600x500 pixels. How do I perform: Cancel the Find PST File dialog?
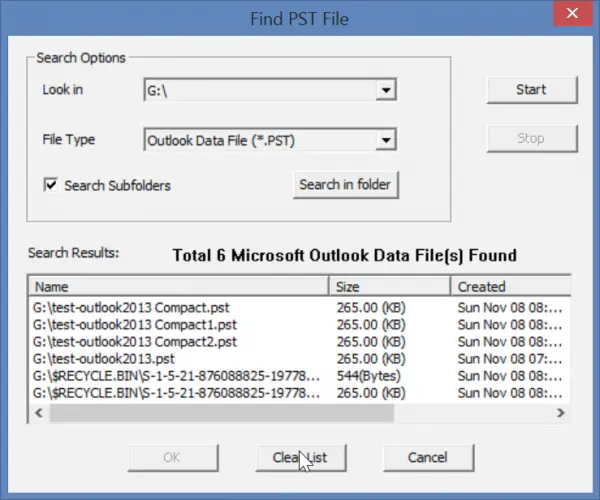(428, 458)
